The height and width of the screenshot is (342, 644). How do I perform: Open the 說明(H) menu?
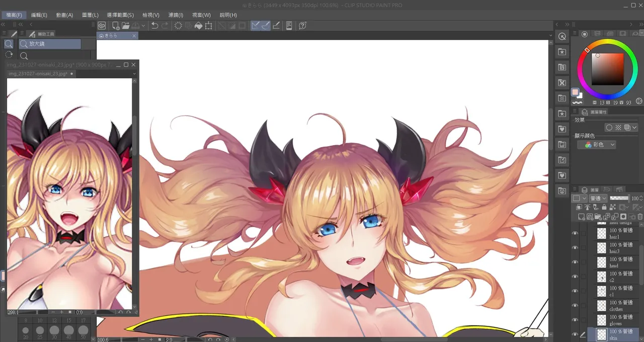228,15
